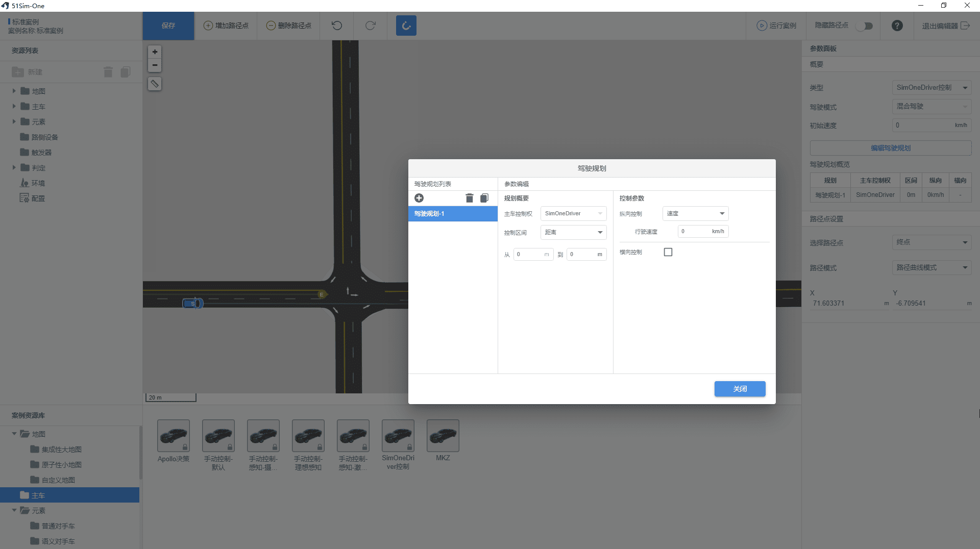Select 集成性大地图 in case library

click(62, 450)
